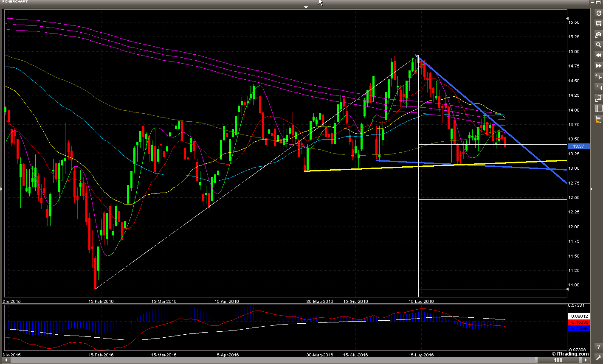Click the Dic-2015 date on main chart axis
Image resolution: width=603 pixels, height=364 pixels.
pyautogui.click(x=11, y=301)
